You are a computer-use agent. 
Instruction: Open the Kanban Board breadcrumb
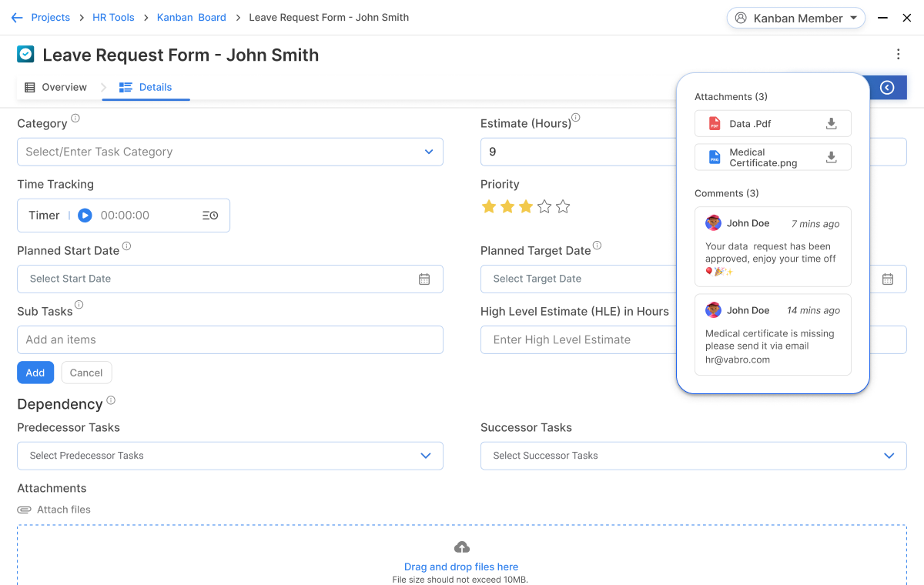[x=191, y=17]
